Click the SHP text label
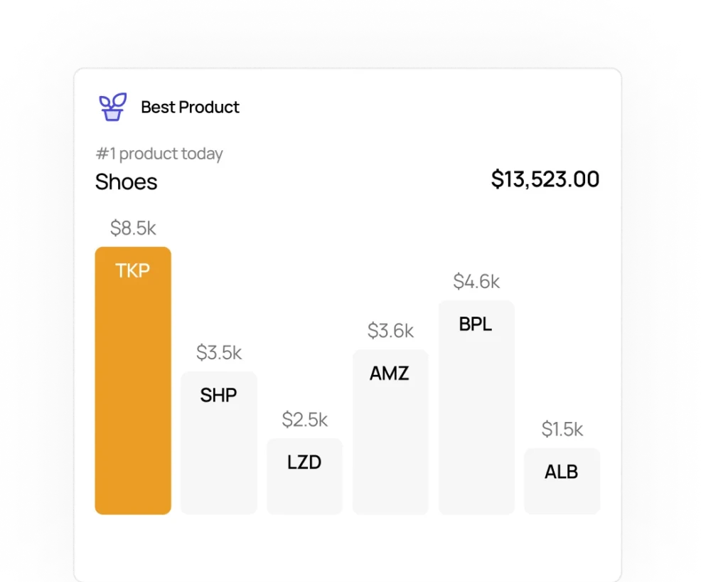 pyautogui.click(x=218, y=395)
